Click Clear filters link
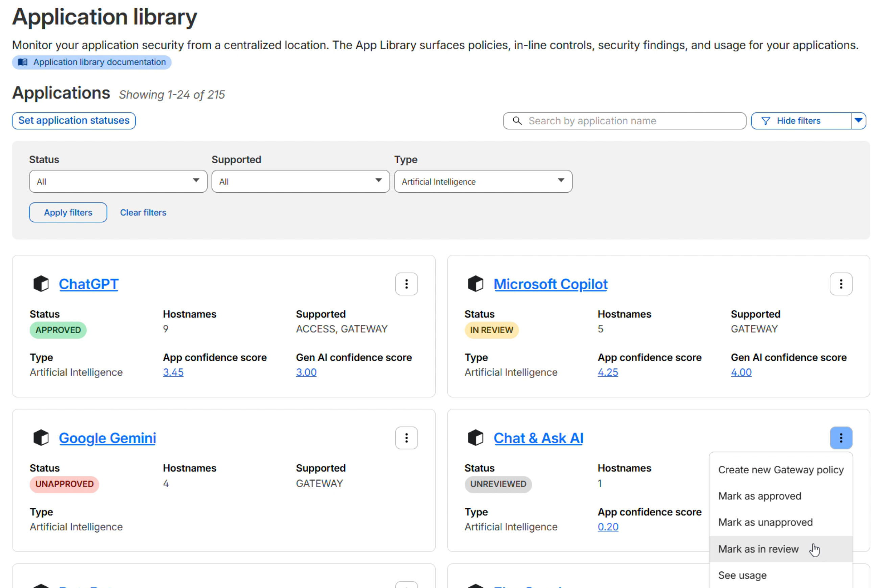 tap(143, 213)
